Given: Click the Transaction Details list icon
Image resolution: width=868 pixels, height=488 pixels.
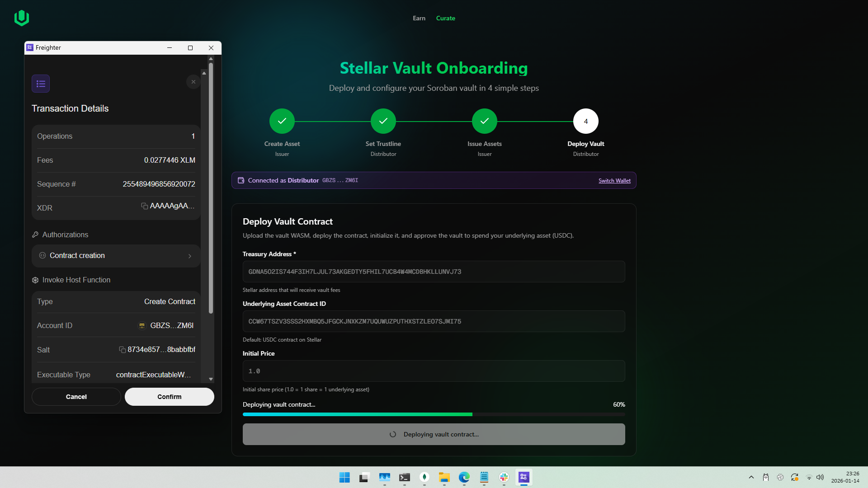Looking at the screenshot, I should pos(41,84).
